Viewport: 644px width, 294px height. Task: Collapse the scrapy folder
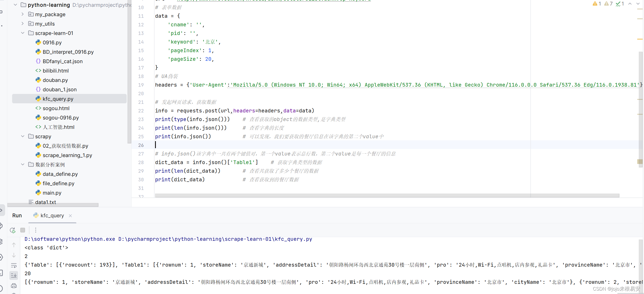[x=23, y=136]
